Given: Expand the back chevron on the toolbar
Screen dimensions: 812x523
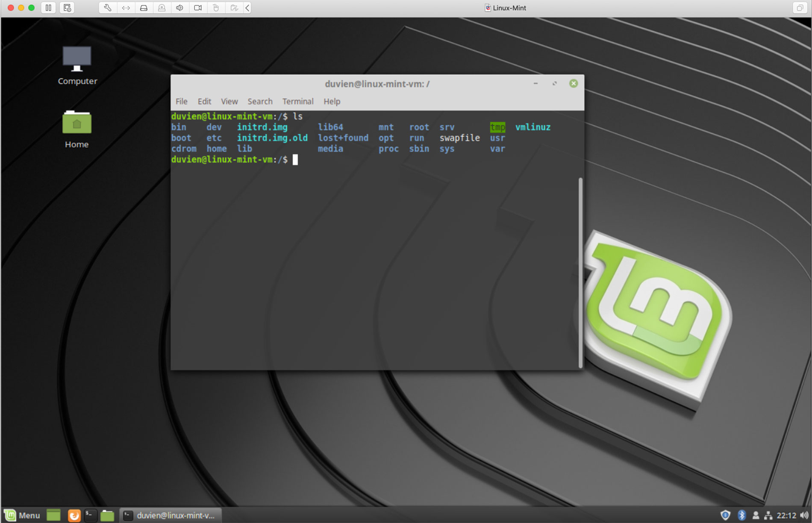Looking at the screenshot, I should [247, 8].
